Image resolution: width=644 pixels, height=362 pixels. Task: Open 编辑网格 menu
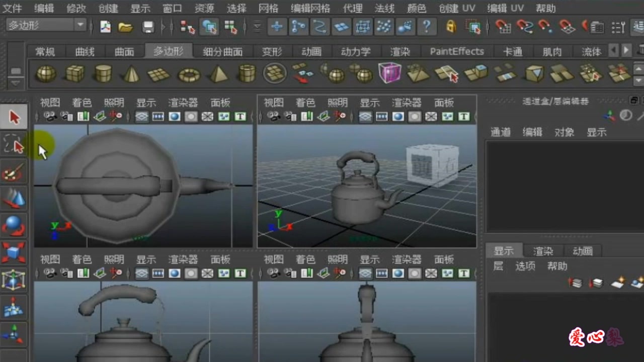310,9
